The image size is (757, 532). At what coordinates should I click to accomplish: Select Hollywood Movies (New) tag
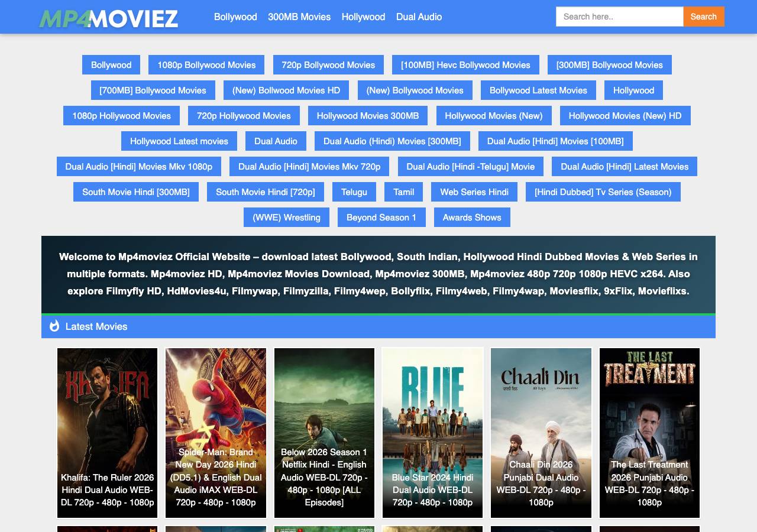[x=494, y=116]
